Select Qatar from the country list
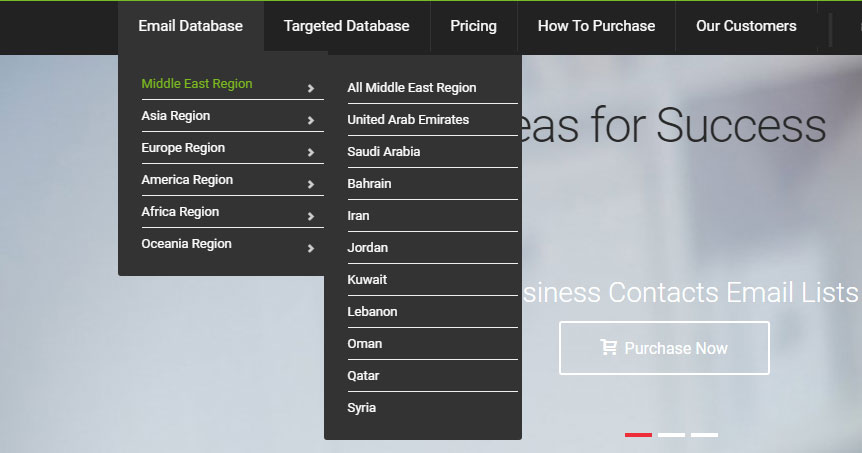Image resolution: width=862 pixels, height=453 pixels. coord(363,376)
